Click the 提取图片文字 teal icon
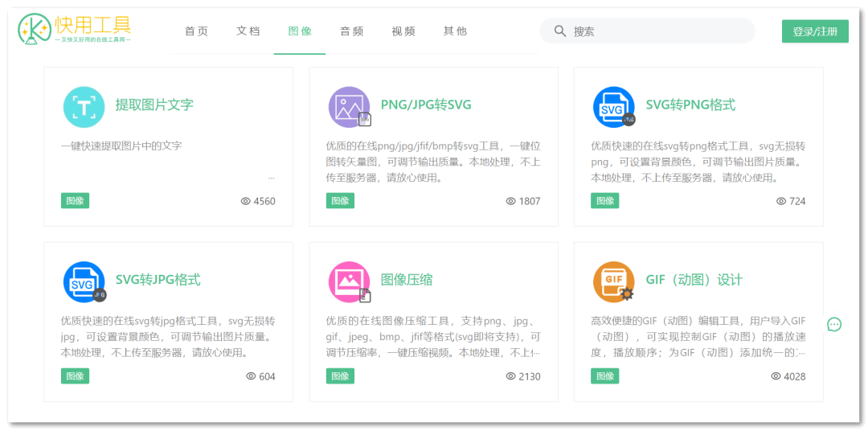868x431 pixels. (84, 106)
